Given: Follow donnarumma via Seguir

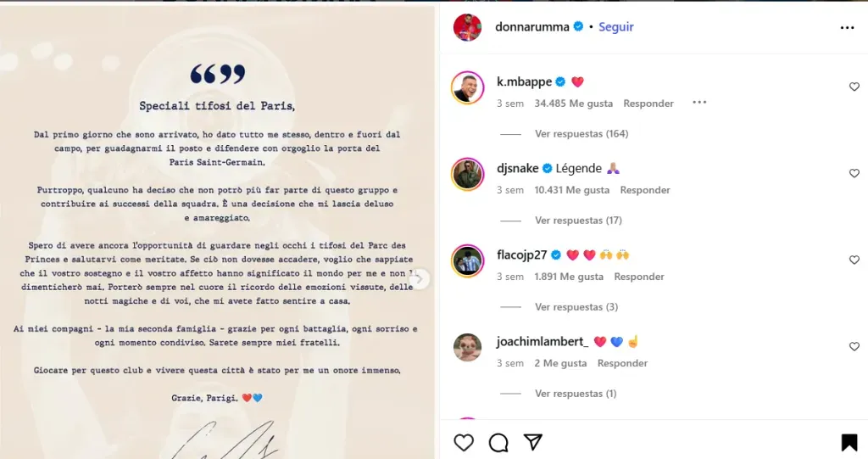Looking at the screenshot, I should (615, 26).
